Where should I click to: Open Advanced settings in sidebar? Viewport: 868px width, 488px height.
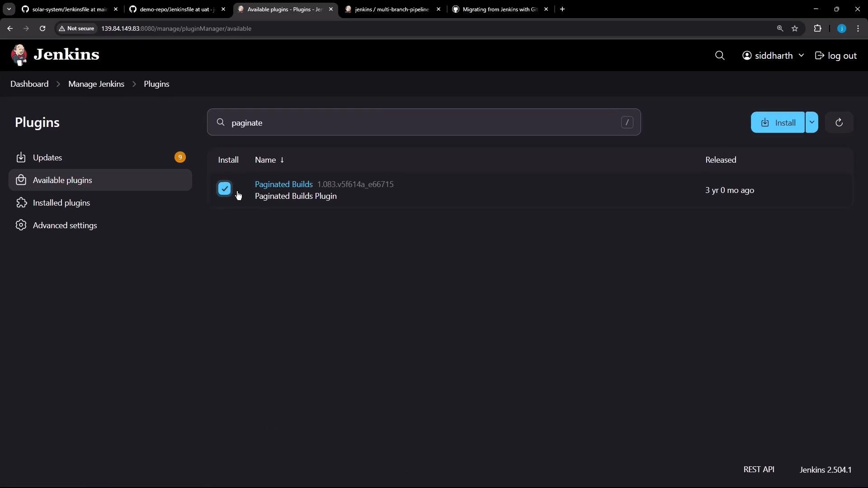[x=100, y=225]
